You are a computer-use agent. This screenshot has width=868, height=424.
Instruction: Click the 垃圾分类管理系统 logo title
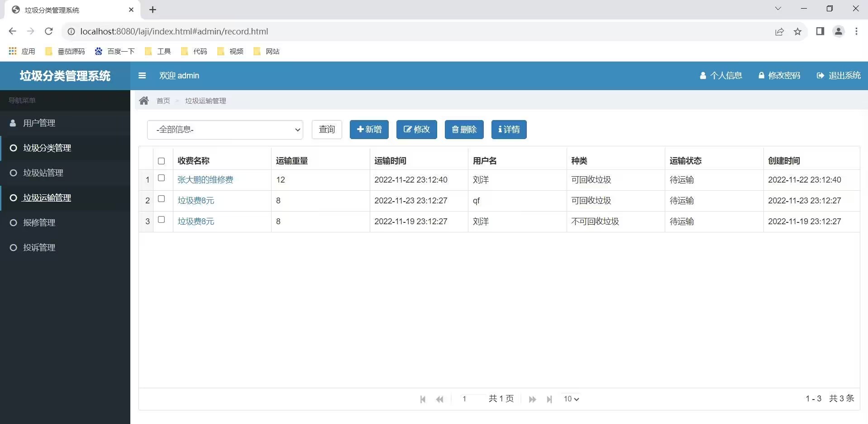click(x=65, y=76)
